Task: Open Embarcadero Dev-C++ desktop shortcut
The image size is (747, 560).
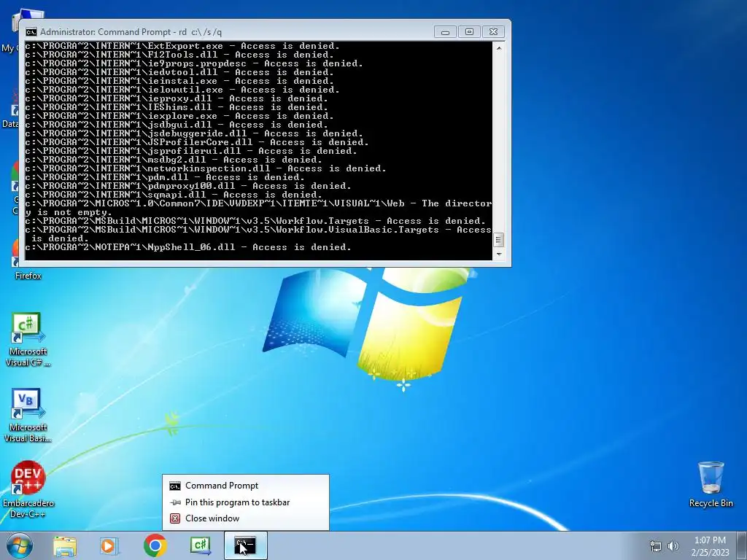Action: [x=28, y=489]
